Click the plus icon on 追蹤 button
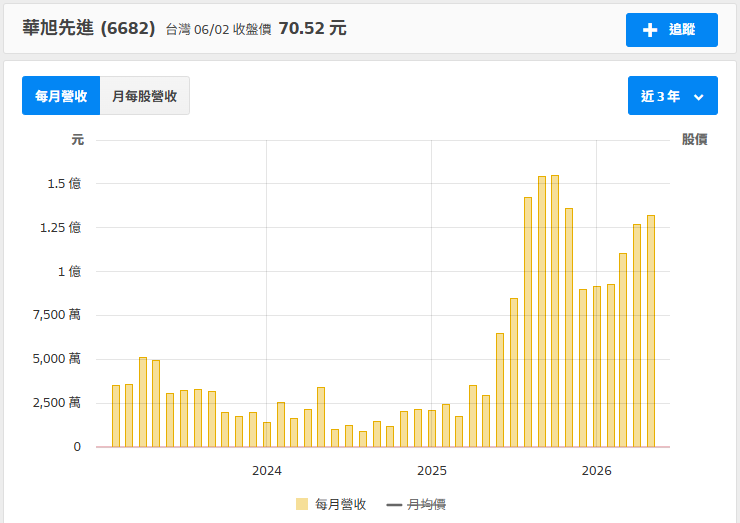This screenshot has width=740, height=523. tap(650, 30)
